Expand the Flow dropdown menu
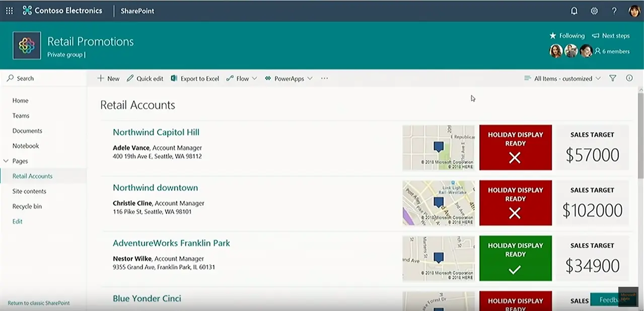 coord(242,79)
